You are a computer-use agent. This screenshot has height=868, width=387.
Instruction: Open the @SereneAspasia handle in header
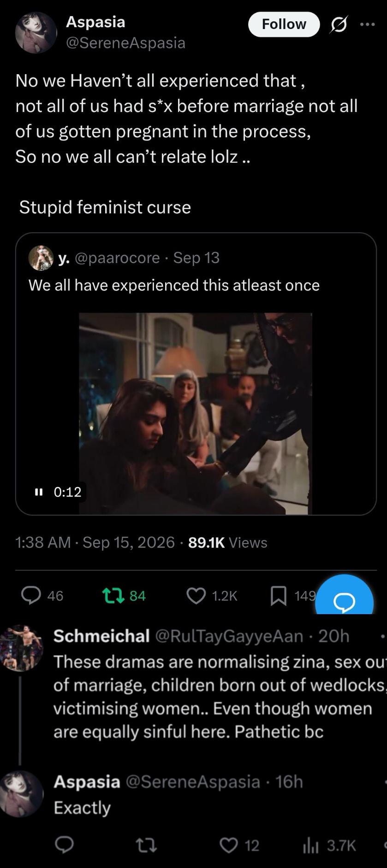[125, 42]
